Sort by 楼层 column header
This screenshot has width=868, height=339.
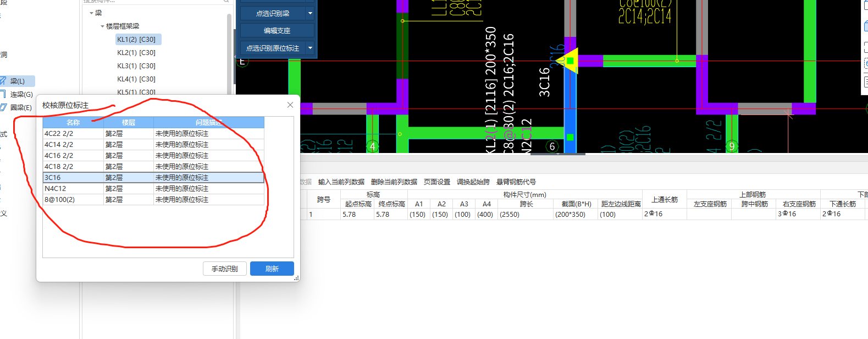[129, 123]
